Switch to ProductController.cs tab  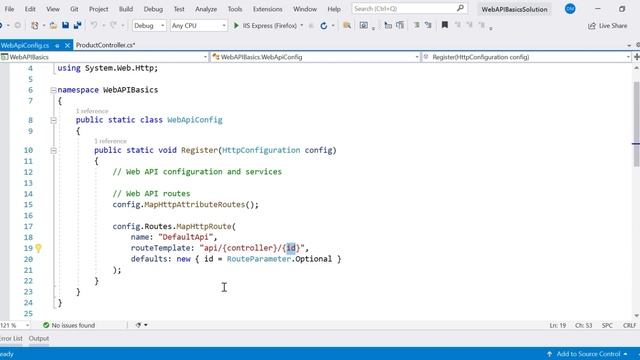pyautogui.click(x=105, y=45)
